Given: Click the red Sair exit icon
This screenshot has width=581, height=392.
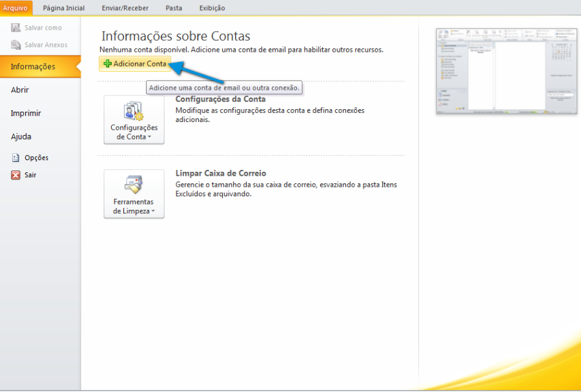Looking at the screenshot, I should [16, 175].
